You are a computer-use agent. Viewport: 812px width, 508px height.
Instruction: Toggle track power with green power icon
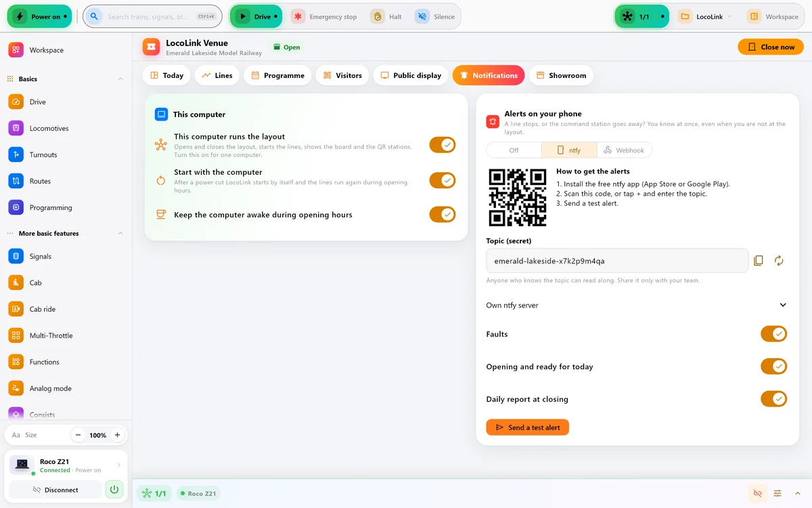[x=114, y=489]
